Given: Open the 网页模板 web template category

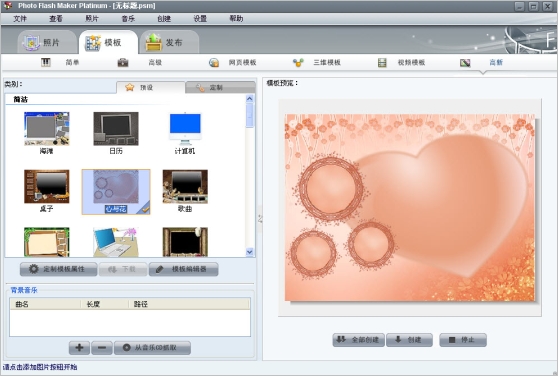Looking at the screenshot, I should 214,63.
